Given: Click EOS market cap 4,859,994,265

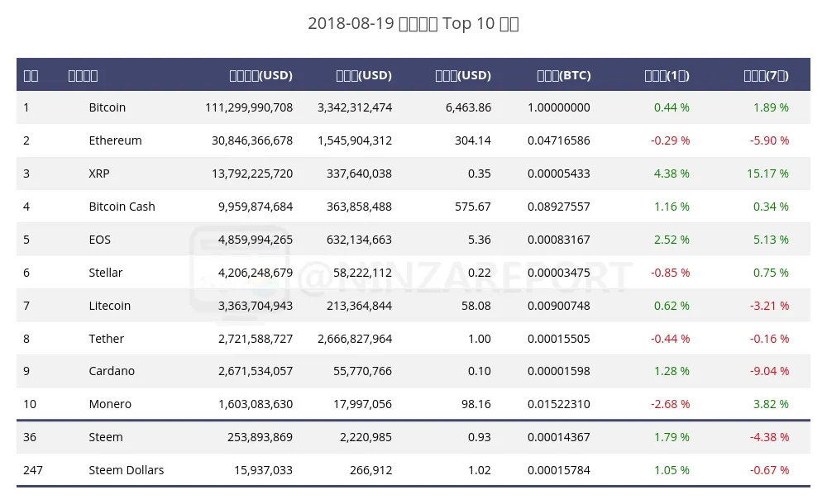Looking at the screenshot, I should point(256,240).
